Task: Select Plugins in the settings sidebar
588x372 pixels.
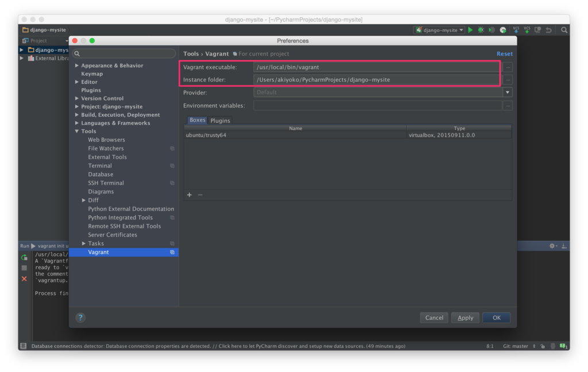Action: point(91,90)
